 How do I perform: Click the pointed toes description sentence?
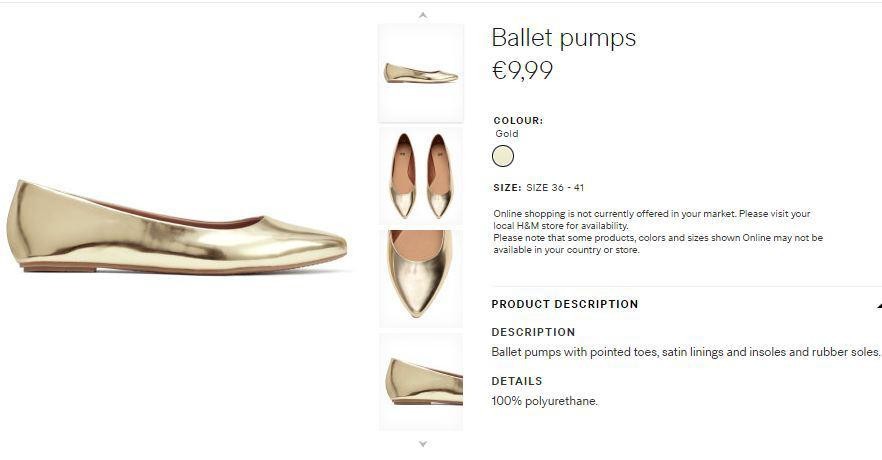tap(686, 352)
